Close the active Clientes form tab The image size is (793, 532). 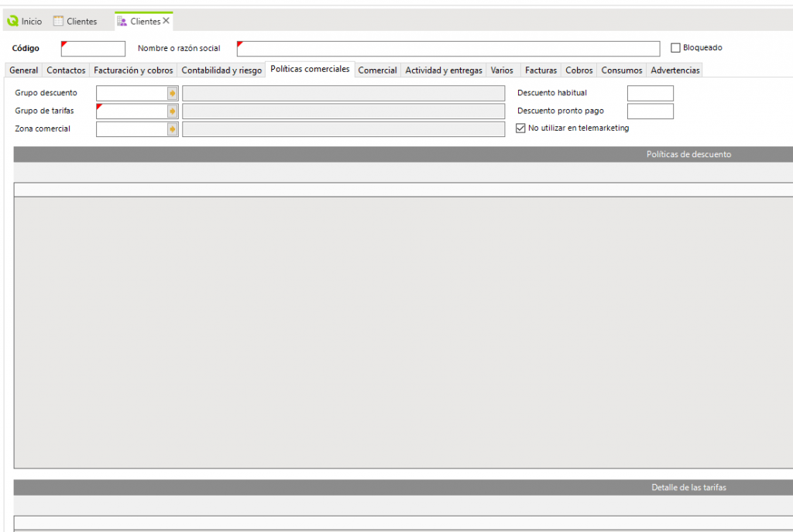(x=166, y=21)
